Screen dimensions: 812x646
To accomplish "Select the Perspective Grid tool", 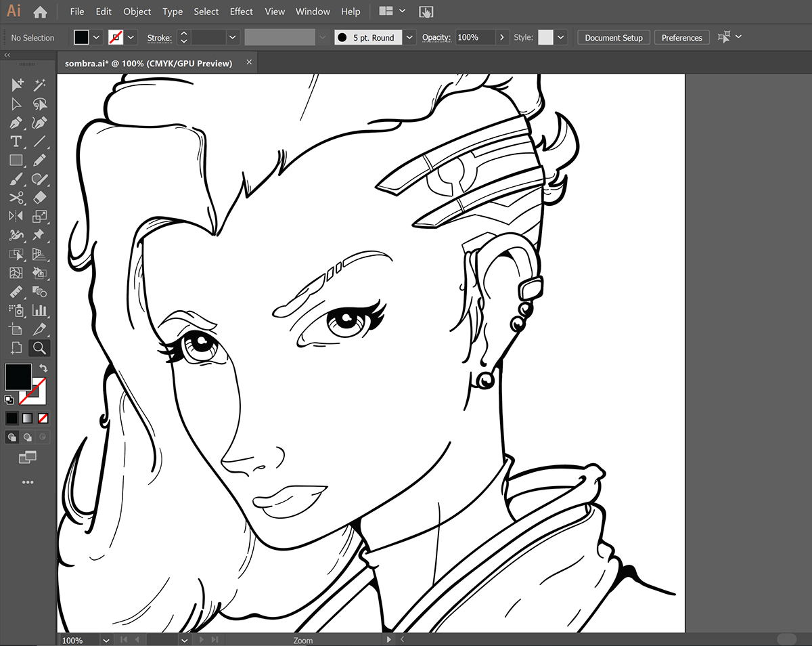I will coord(40,255).
